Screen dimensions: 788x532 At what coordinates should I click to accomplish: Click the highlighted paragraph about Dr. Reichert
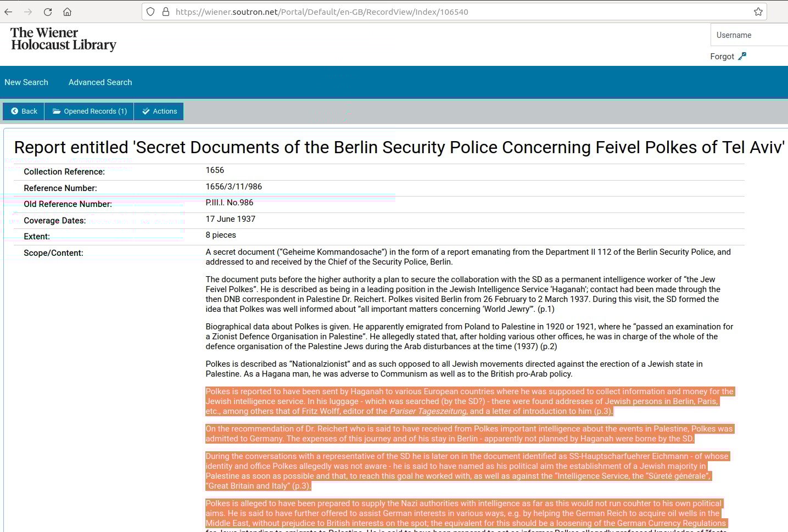470,434
